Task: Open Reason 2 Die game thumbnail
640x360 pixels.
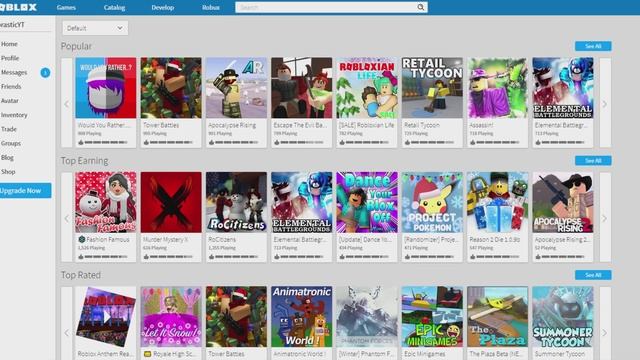Action: tap(498, 202)
